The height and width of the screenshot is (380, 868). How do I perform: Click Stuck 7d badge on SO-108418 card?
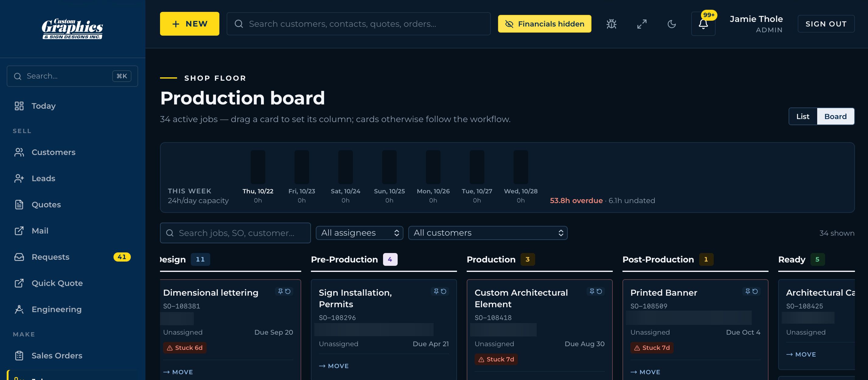click(x=496, y=359)
